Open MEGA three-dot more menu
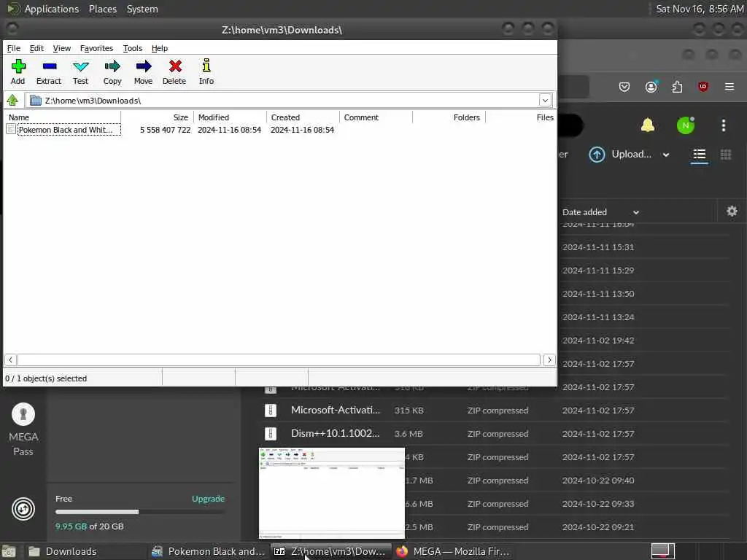Viewport: 747px width, 560px height. coord(724,125)
